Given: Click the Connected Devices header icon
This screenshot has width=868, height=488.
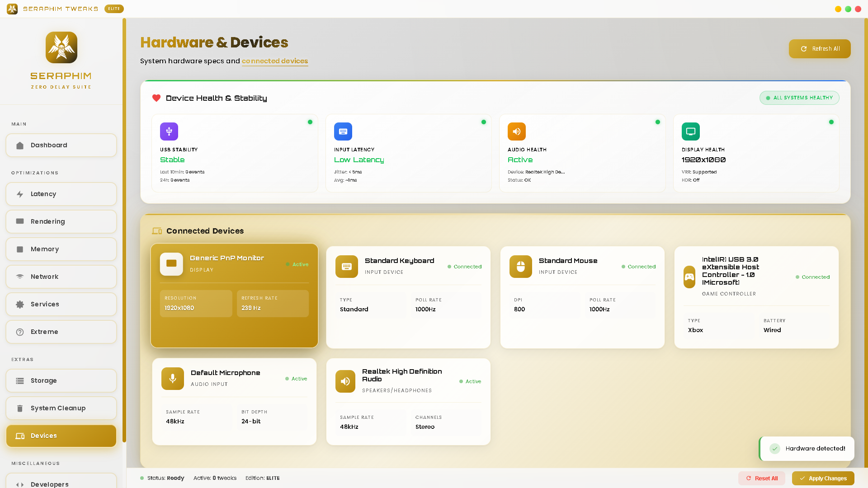Looking at the screenshot, I should pos(157,231).
